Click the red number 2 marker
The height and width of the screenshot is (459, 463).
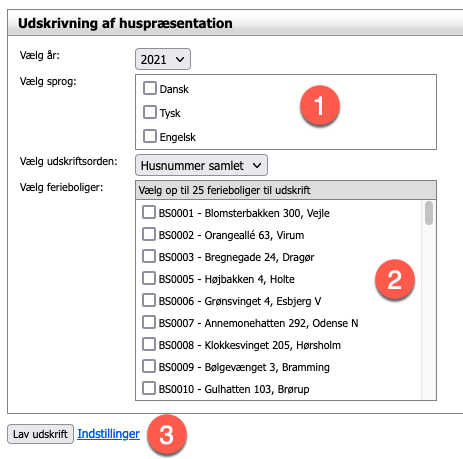(x=395, y=279)
